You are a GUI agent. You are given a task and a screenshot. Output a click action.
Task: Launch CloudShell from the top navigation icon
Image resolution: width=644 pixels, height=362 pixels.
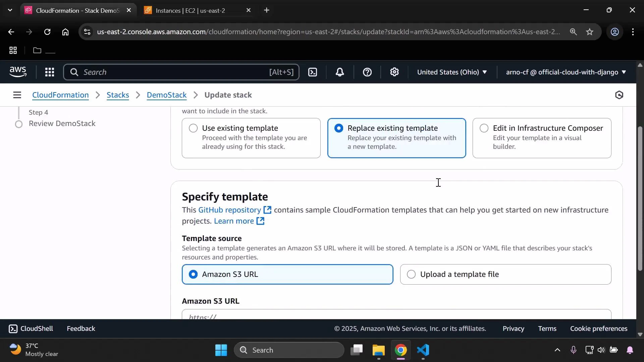coord(313,72)
